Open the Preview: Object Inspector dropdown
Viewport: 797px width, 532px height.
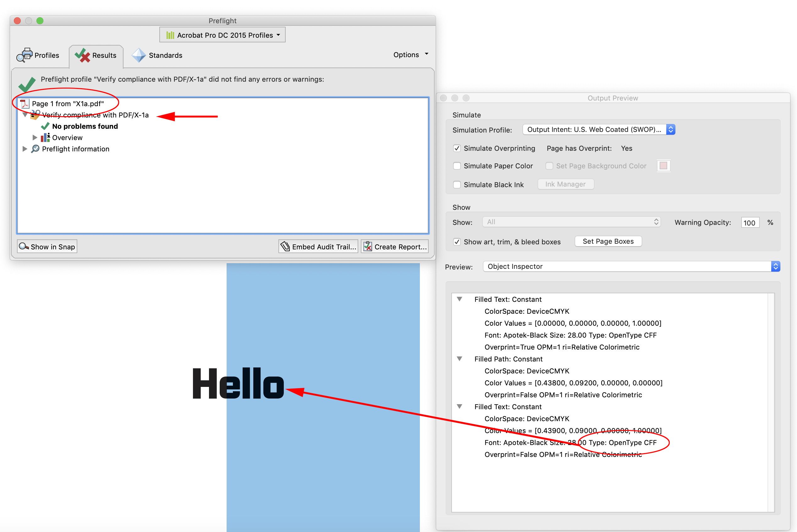775,266
